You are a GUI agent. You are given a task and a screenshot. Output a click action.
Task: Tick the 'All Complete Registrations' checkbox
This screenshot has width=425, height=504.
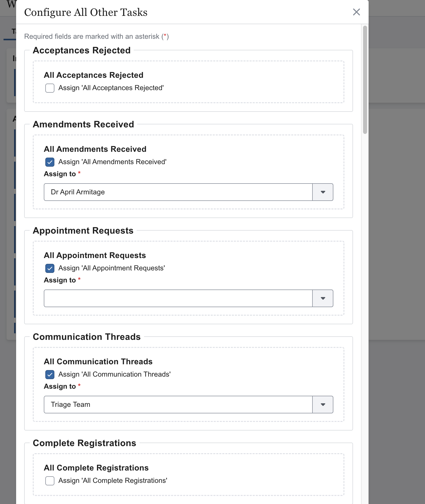point(50,481)
